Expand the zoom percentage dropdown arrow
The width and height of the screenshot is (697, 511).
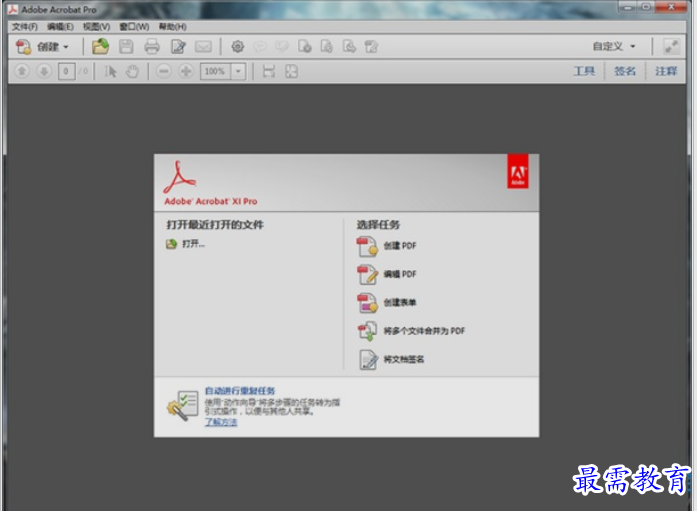pos(238,71)
